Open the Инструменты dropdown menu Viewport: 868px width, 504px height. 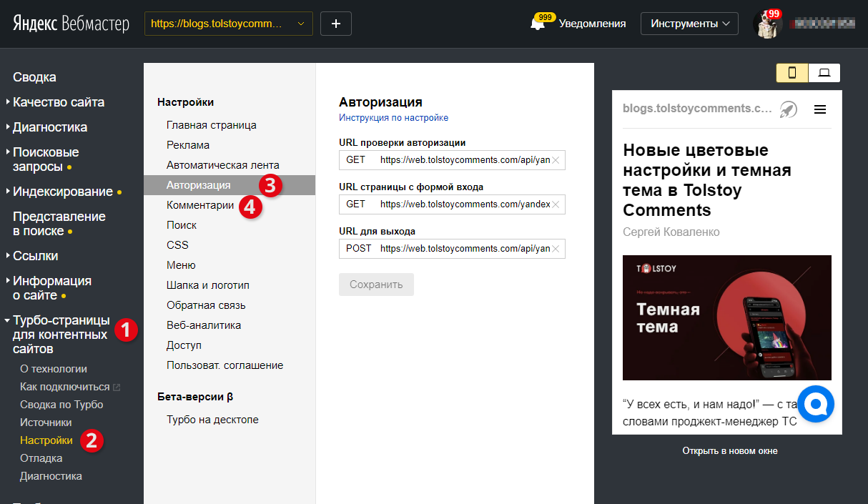click(x=690, y=24)
